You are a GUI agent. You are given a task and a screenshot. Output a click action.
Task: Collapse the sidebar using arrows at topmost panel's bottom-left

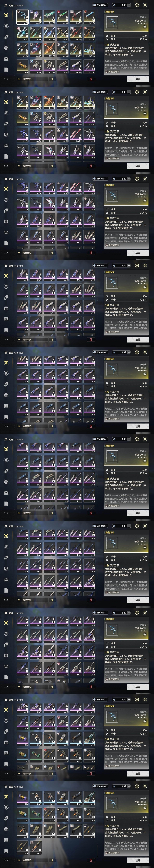[6, 79]
